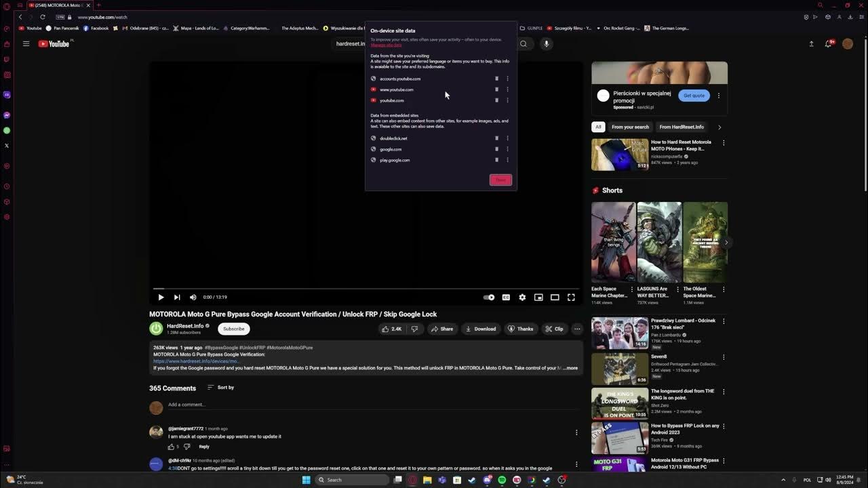Viewport: 868px width, 488px height.
Task: Show more filter chips with arrow
Action: 719,127
